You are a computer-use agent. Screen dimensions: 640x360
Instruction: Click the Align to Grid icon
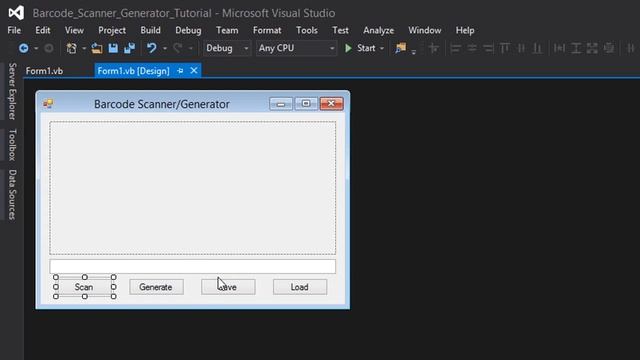433,48
